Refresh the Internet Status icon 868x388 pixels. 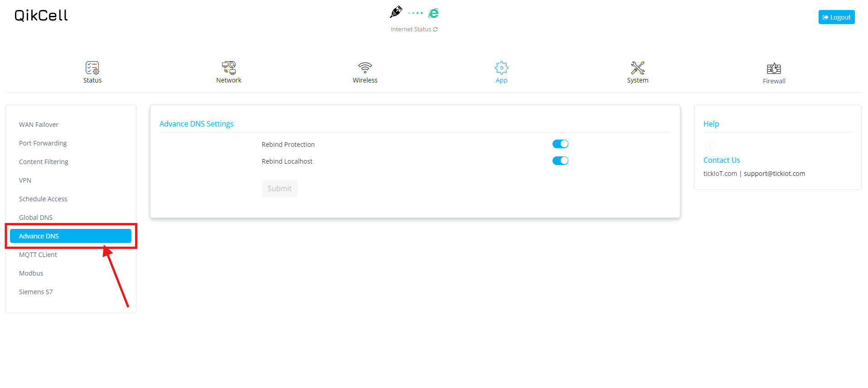point(435,29)
